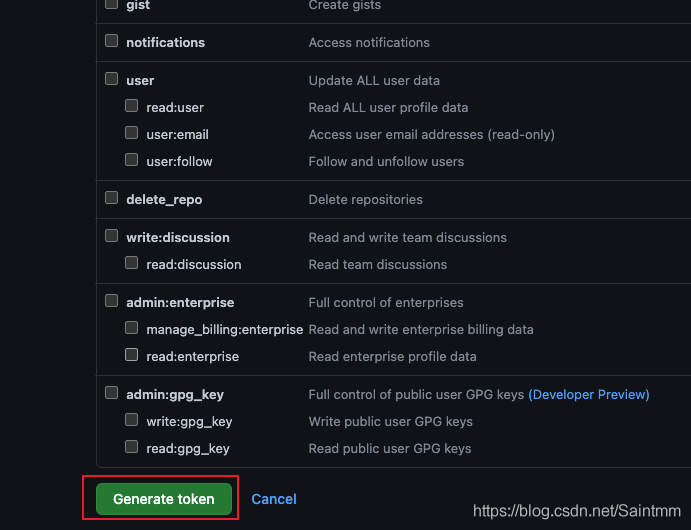The height and width of the screenshot is (530, 691).
Task: Tick the read:discussion checkbox
Action: (x=131, y=263)
